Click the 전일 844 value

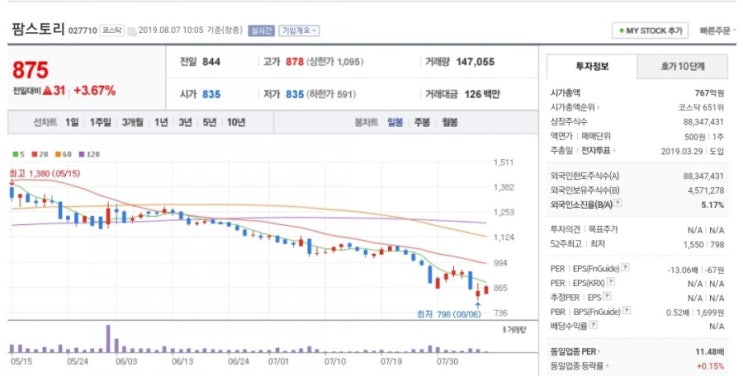[x=211, y=62]
